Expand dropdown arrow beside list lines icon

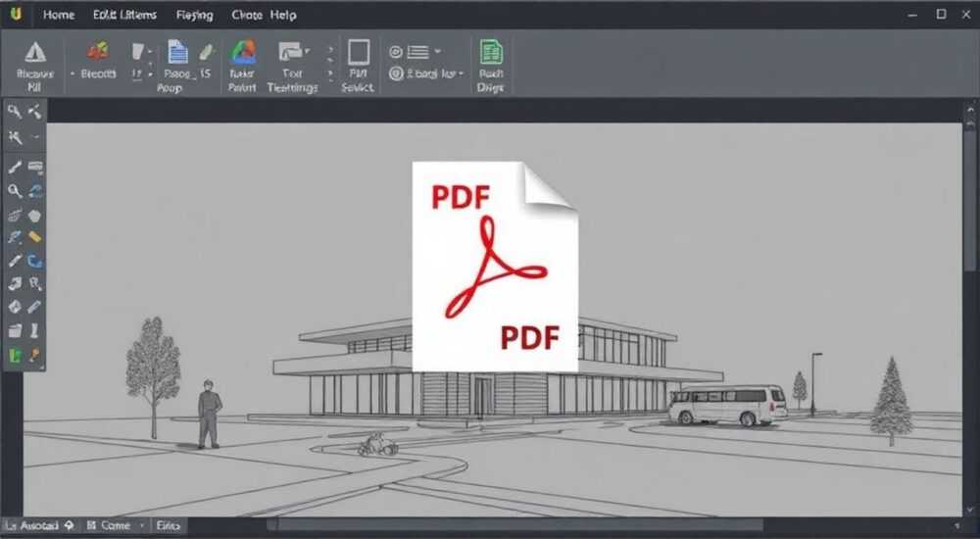click(437, 51)
